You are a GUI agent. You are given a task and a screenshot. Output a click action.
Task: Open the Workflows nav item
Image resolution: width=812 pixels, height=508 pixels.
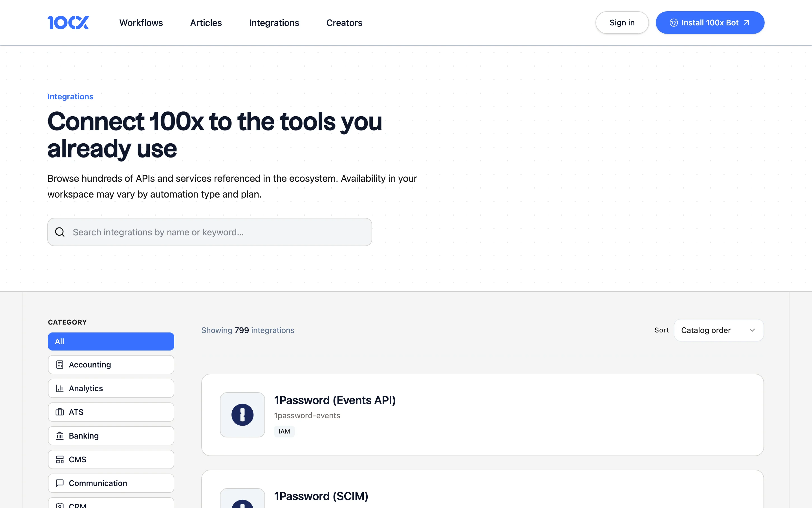[x=141, y=23]
